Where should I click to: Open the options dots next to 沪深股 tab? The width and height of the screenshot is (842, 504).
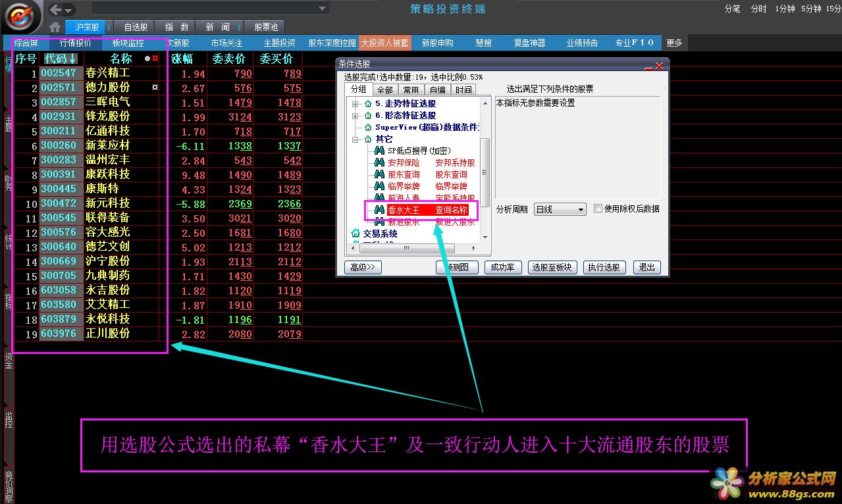pyautogui.click(x=109, y=27)
